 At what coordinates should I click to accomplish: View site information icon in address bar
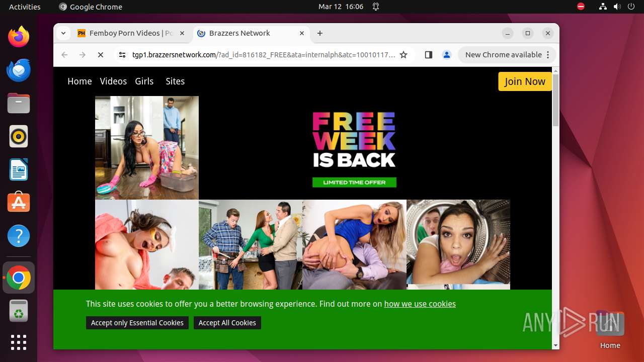(122, 55)
